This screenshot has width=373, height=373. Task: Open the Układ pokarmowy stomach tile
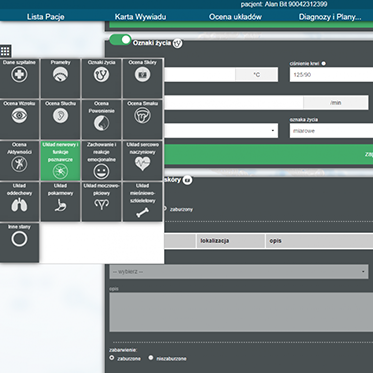pos(60,202)
